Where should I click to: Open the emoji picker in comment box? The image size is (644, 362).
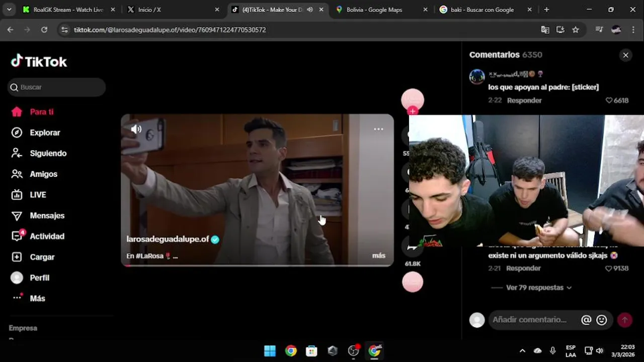point(601,320)
